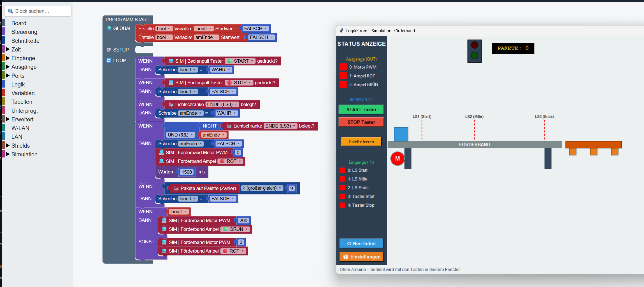Click the traffic light in the simulation window
Image resolution: width=644 pixels, height=287 pixels.
(x=475, y=51)
